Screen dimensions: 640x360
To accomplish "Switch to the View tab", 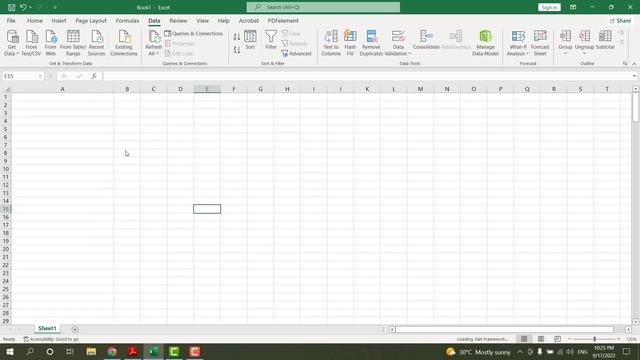I will [x=202, y=20].
